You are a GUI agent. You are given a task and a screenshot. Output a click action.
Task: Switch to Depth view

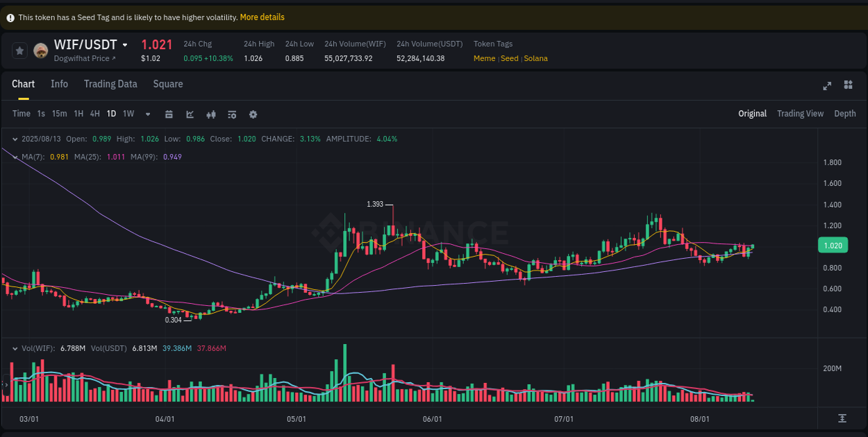(x=845, y=113)
